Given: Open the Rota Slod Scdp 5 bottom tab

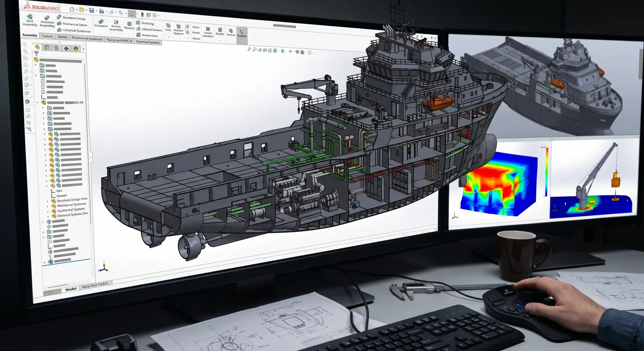Looking at the screenshot, I should pyautogui.click(x=95, y=285).
